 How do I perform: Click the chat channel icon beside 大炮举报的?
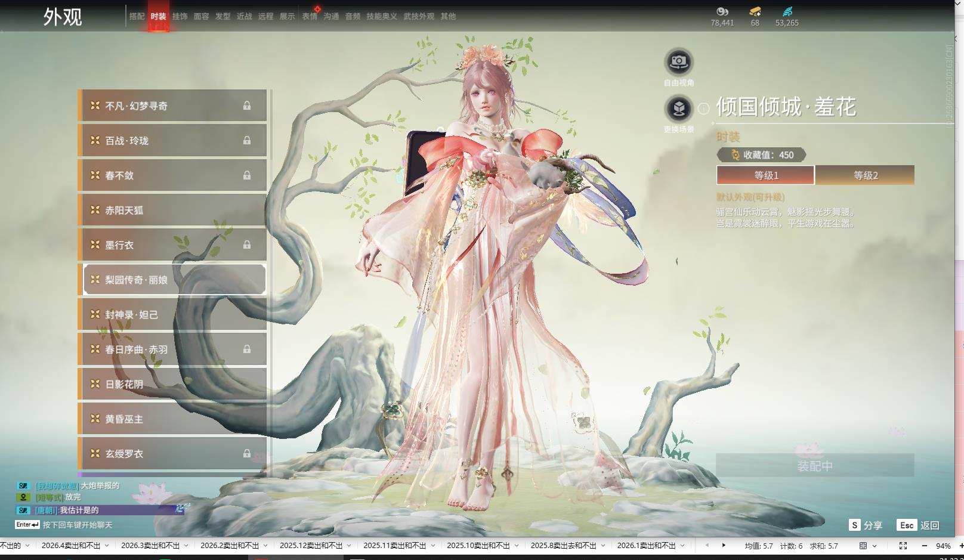click(23, 486)
